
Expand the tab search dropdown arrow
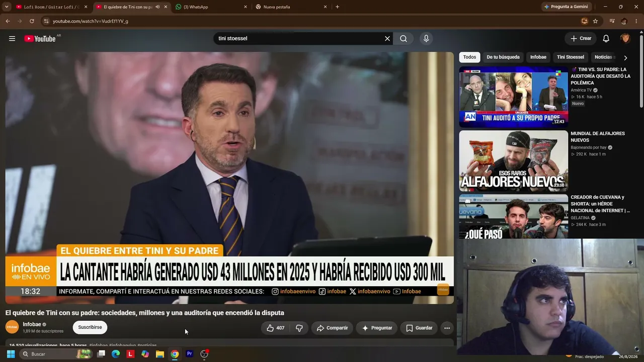click(x=7, y=7)
